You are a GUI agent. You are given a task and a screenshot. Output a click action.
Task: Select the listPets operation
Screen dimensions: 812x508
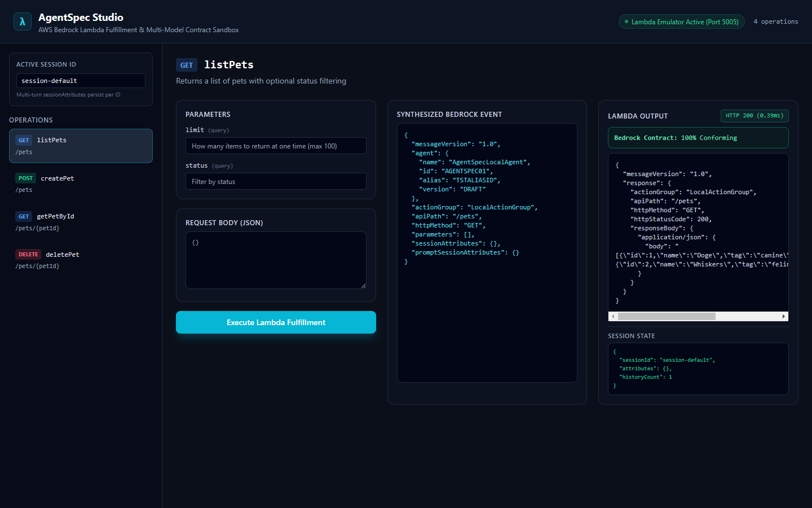point(81,146)
